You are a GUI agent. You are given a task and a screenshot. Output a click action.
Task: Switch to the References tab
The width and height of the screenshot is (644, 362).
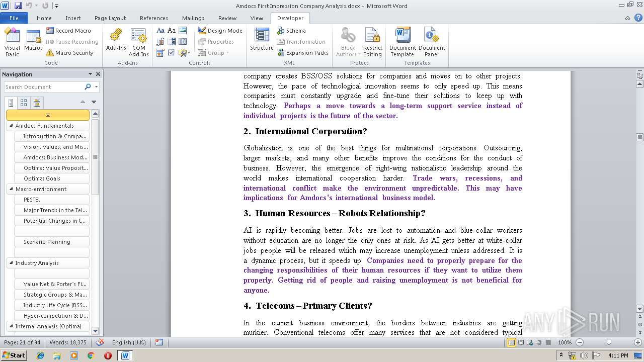[x=154, y=18]
